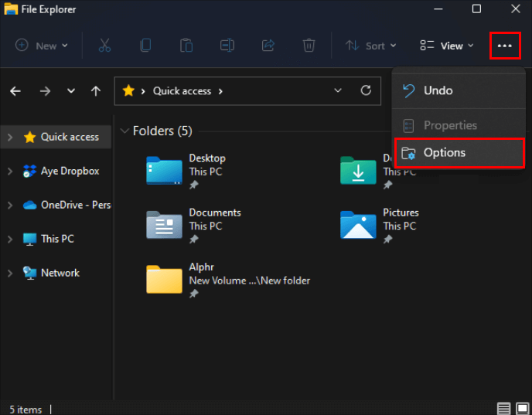This screenshot has width=532, height=415.
Task: Click the Paste clipboard icon
Action: tap(186, 46)
